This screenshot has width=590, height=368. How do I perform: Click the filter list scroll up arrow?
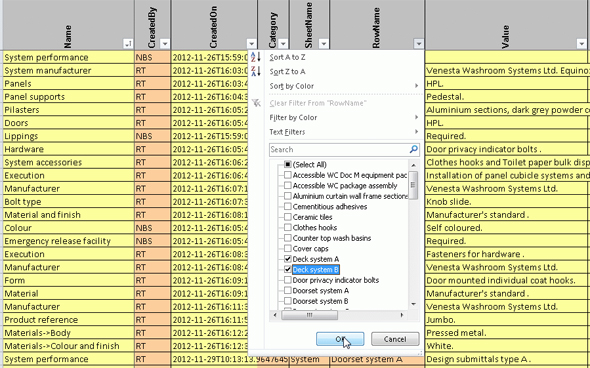coord(413,165)
